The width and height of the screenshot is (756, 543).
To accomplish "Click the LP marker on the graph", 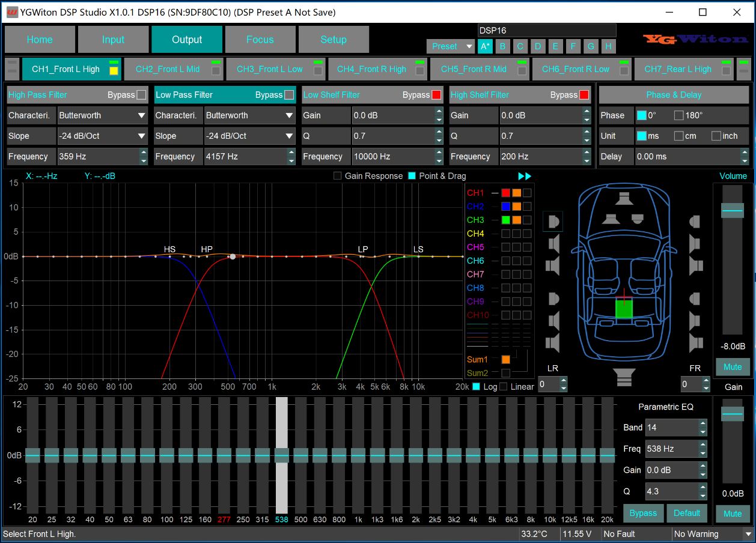I will pyautogui.click(x=363, y=249).
